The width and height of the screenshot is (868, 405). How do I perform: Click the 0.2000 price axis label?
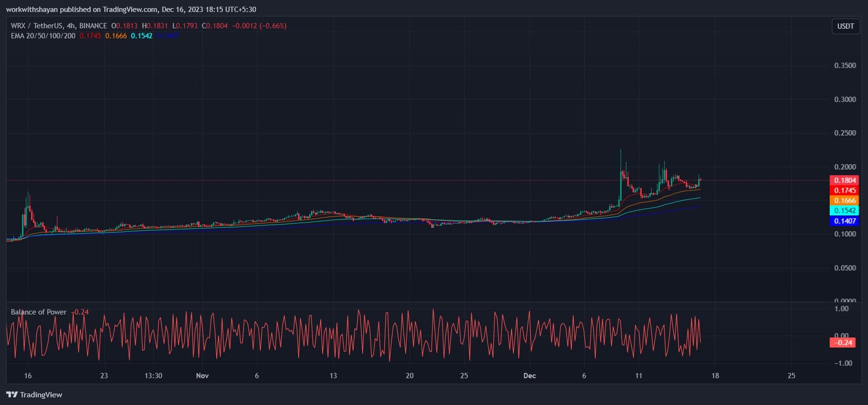point(845,167)
